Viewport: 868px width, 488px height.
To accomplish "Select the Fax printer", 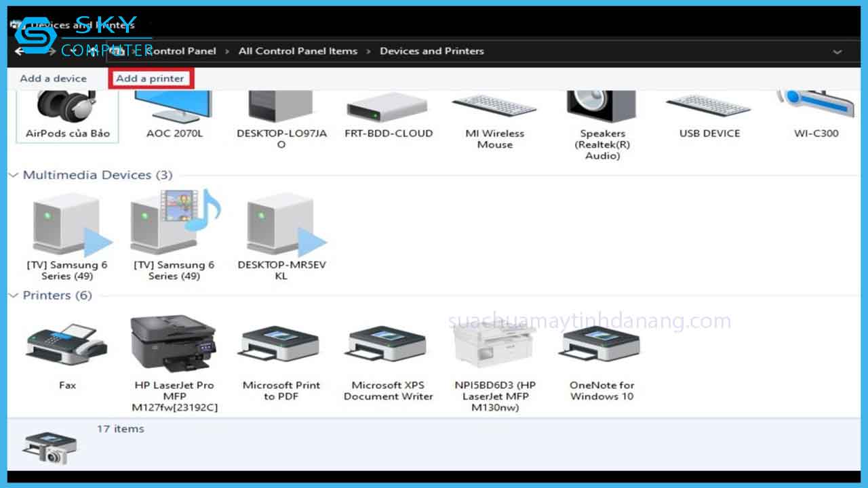I will pyautogui.click(x=67, y=356).
